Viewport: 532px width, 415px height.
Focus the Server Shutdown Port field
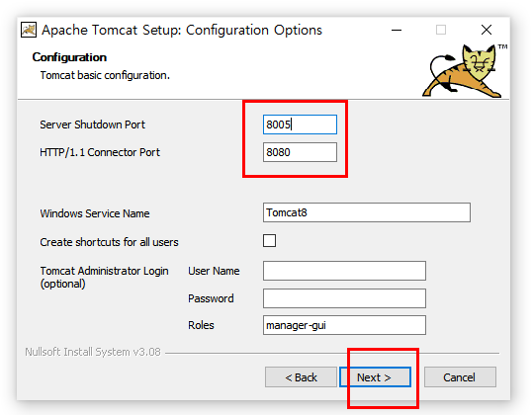click(x=300, y=124)
